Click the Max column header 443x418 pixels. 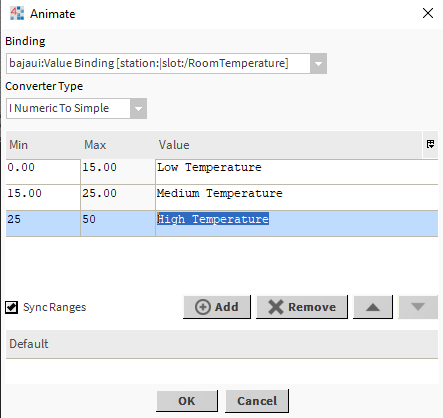pos(118,145)
